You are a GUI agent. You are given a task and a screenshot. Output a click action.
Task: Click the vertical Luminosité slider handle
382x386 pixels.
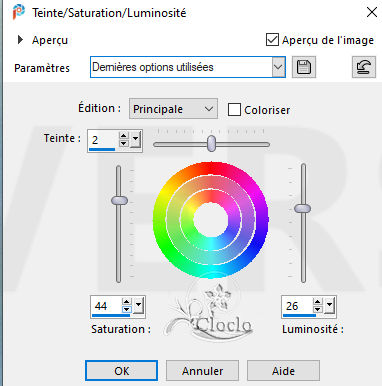tap(303, 209)
